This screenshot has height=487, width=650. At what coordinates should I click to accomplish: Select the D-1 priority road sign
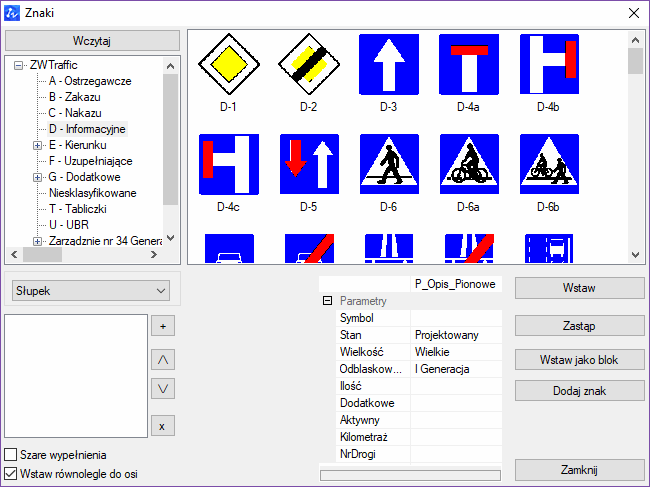point(229,64)
